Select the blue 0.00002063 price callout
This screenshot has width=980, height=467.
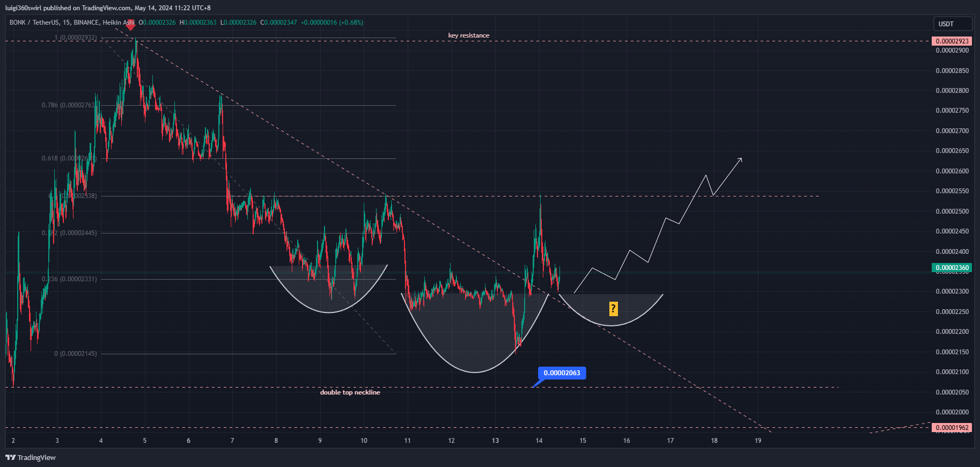pos(562,373)
